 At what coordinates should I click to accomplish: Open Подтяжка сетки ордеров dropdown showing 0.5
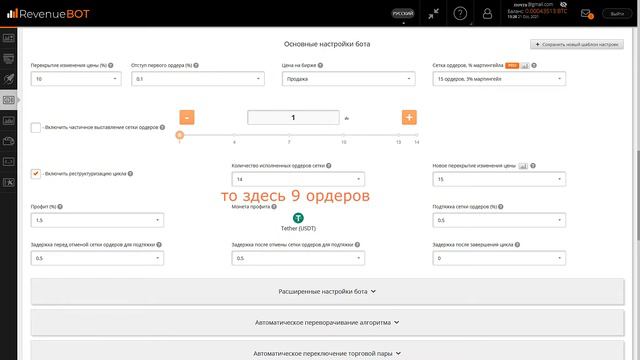(x=499, y=220)
